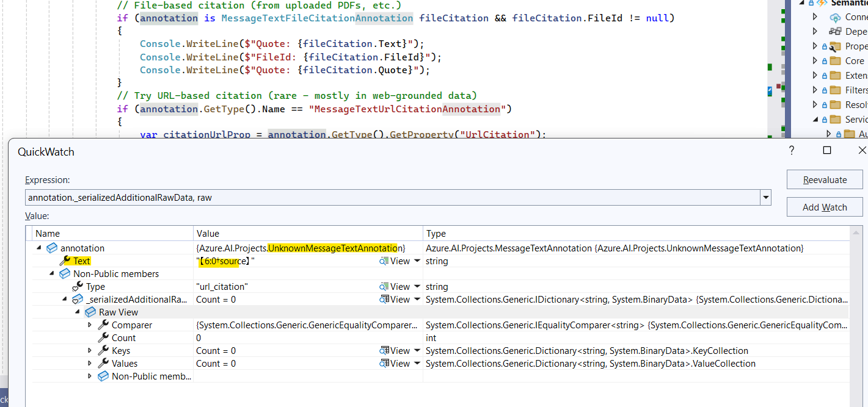Click the Type column header

(x=635, y=233)
